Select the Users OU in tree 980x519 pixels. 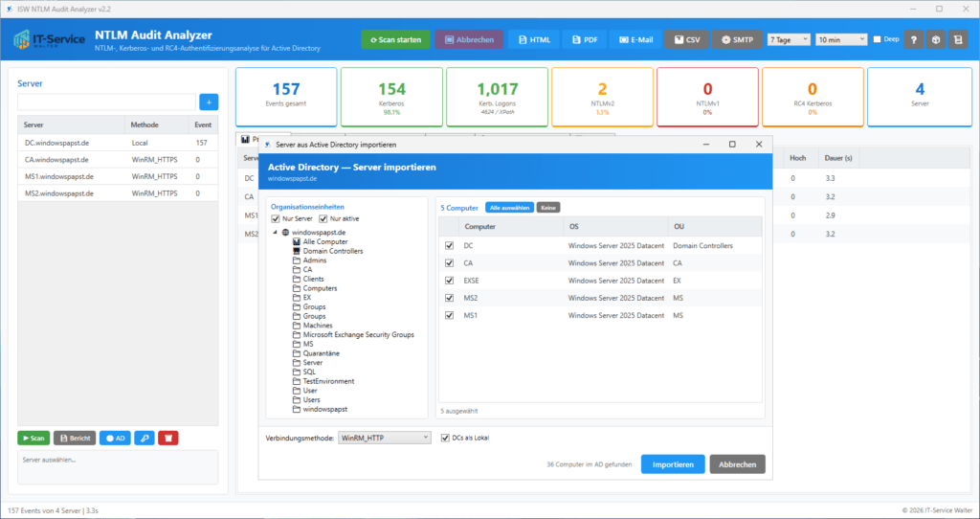coord(311,399)
